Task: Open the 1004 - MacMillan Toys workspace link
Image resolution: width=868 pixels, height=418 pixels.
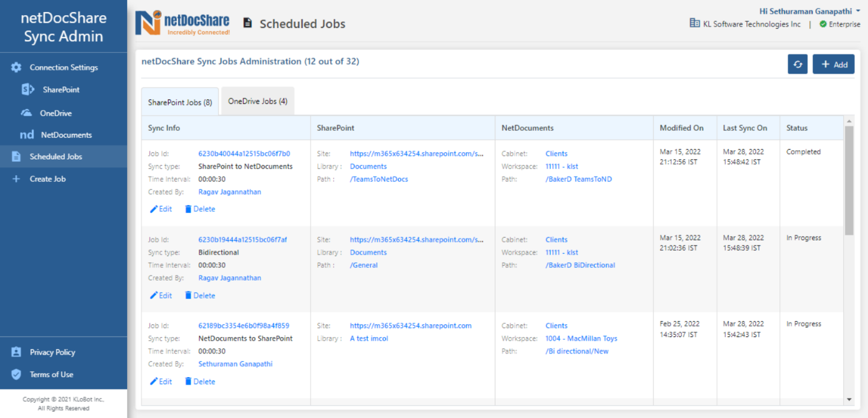Action: tap(581, 338)
